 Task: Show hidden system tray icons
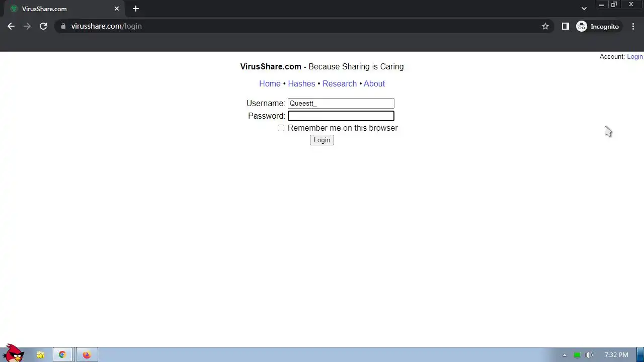pyautogui.click(x=565, y=355)
